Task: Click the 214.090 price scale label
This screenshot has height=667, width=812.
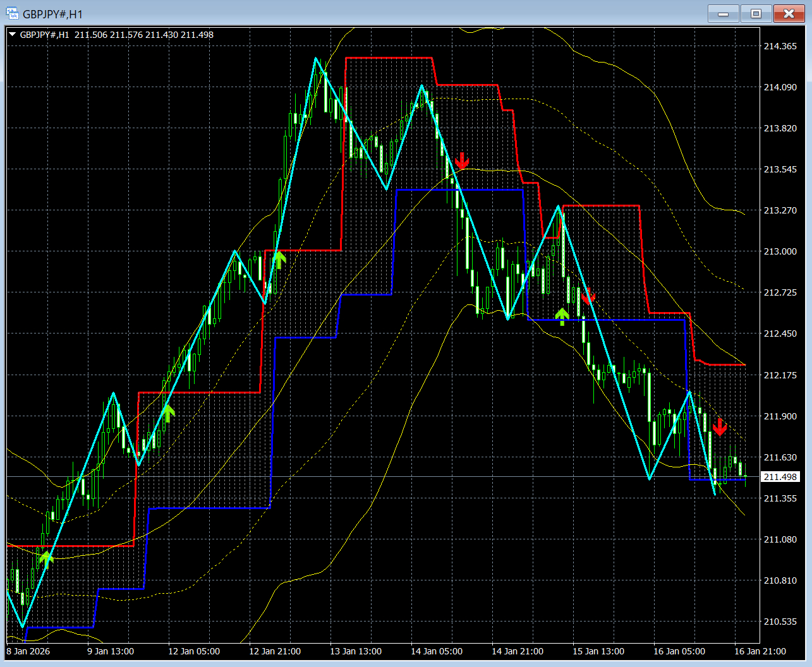Action: tap(780, 87)
